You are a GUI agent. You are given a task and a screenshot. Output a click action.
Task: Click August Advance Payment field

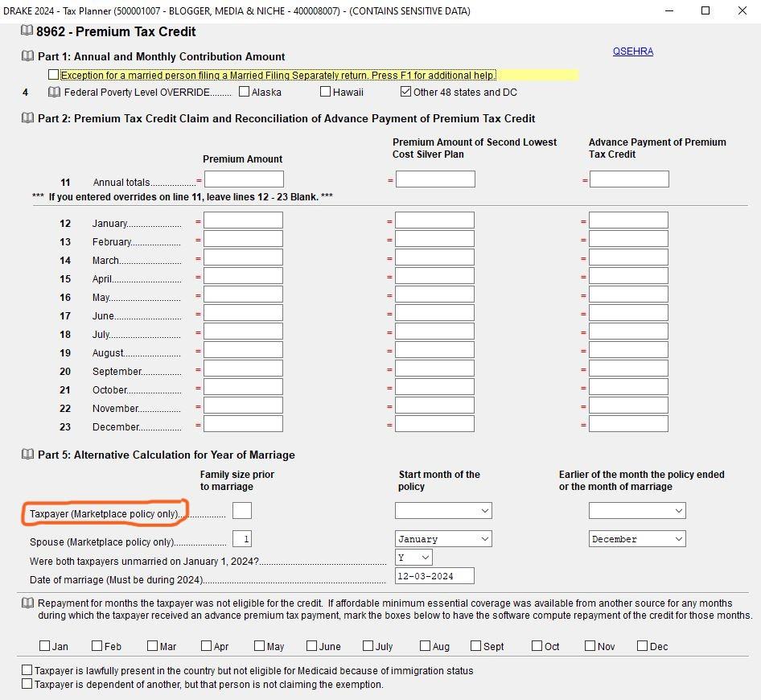coord(628,349)
